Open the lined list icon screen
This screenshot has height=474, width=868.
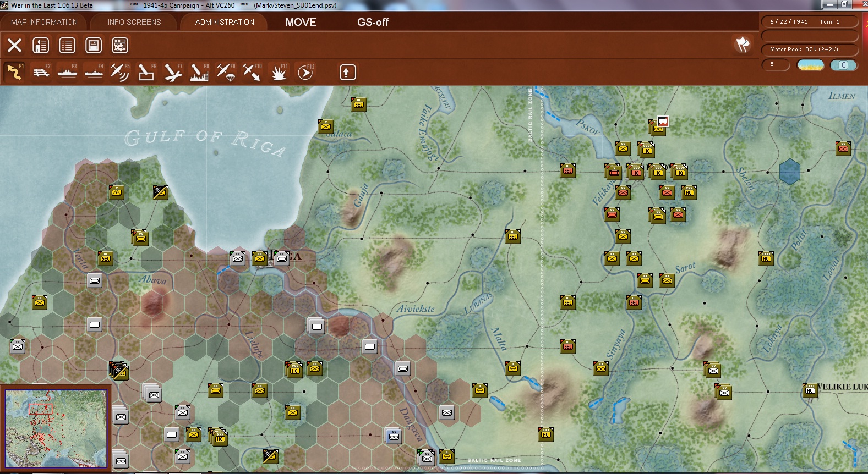67,45
